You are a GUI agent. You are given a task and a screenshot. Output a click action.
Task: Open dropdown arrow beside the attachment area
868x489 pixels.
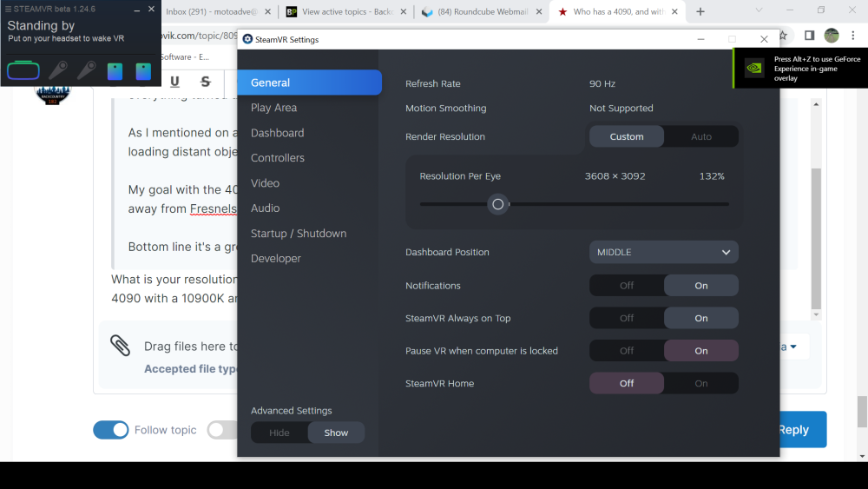793,347
